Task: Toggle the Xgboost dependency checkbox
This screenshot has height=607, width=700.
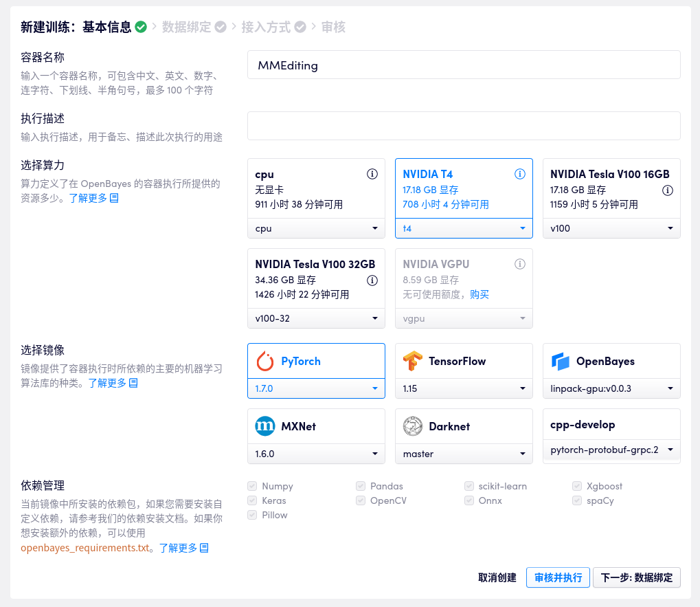Action: tap(577, 486)
